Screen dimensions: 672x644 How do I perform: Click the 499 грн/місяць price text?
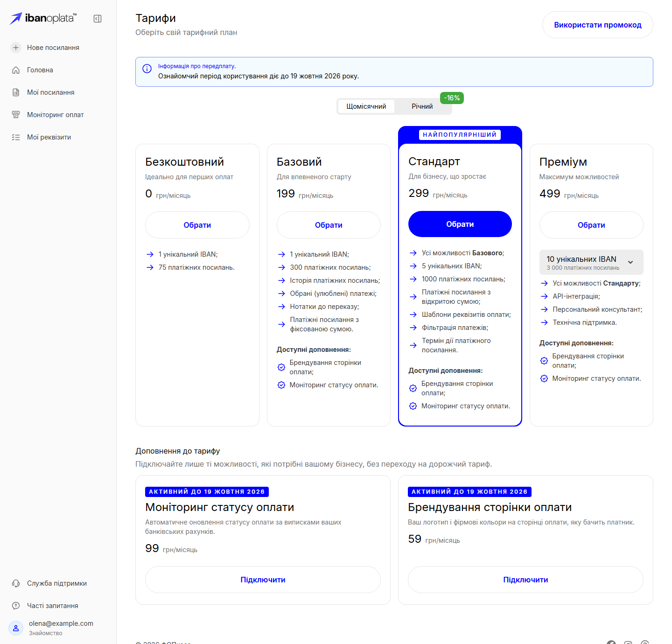pos(569,194)
